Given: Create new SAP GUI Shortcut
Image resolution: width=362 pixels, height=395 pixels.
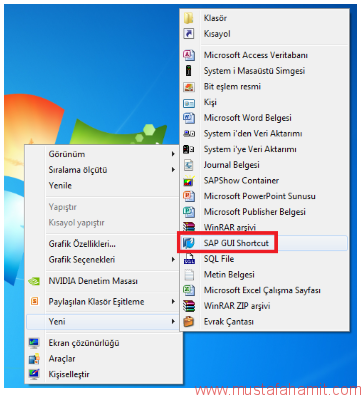Looking at the screenshot, I should pyautogui.click(x=265, y=243).
